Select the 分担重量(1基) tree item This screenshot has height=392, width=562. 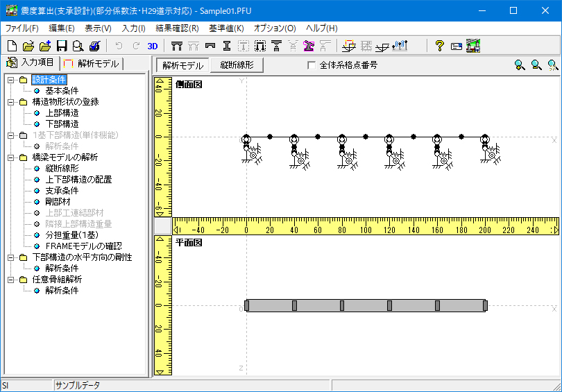coord(71,235)
